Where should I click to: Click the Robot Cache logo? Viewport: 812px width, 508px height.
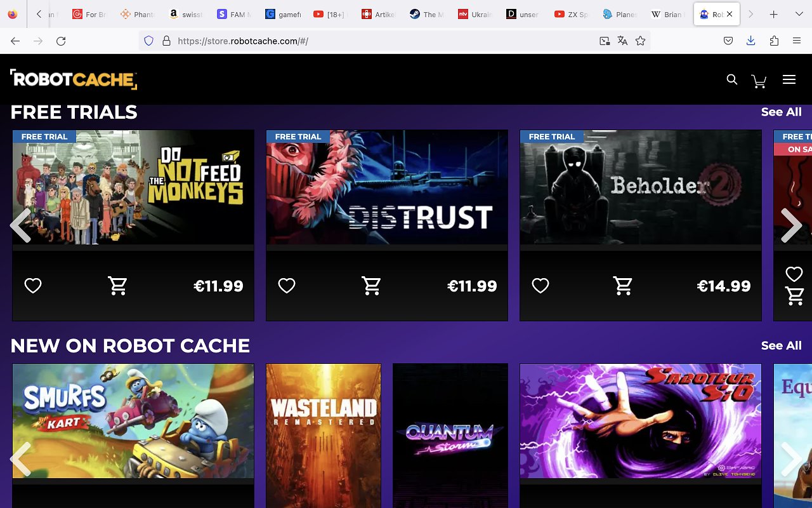(74, 79)
